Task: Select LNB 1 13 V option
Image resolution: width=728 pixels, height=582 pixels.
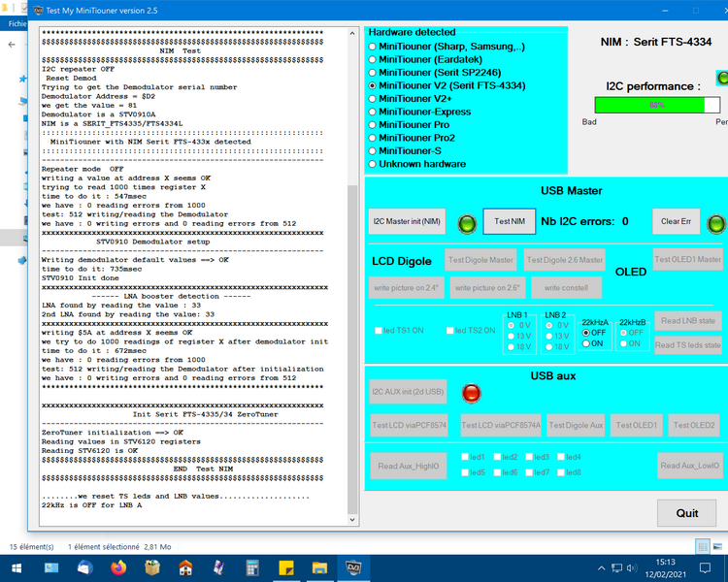Action: tap(512, 336)
